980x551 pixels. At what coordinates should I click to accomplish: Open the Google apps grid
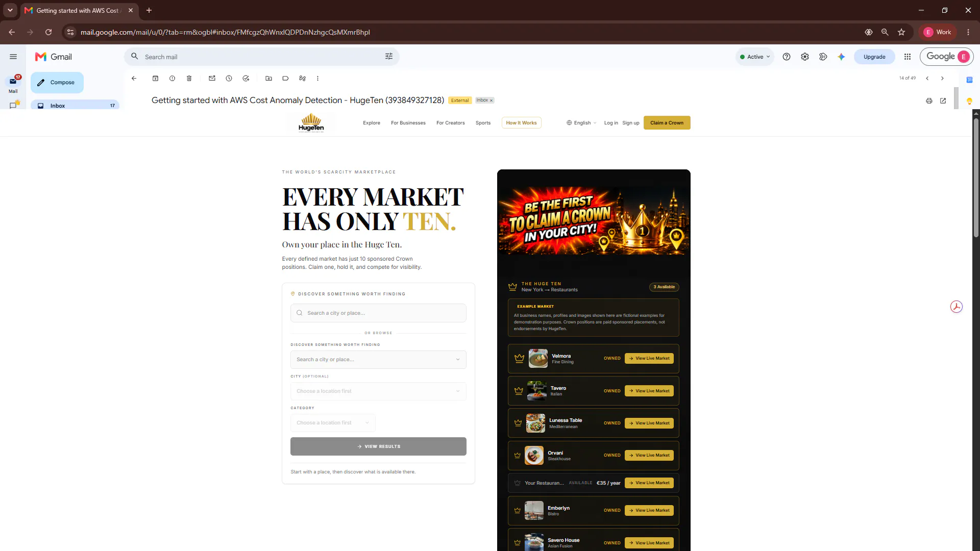click(x=908, y=57)
